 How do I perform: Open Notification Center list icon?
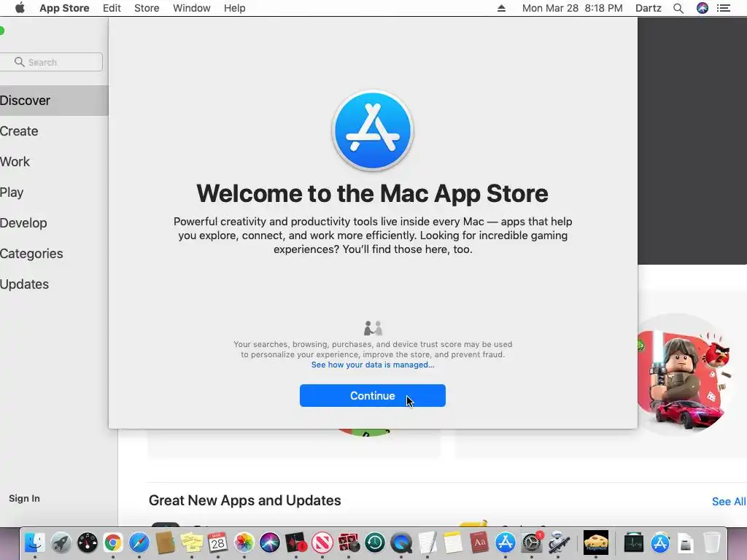pyautogui.click(x=724, y=8)
